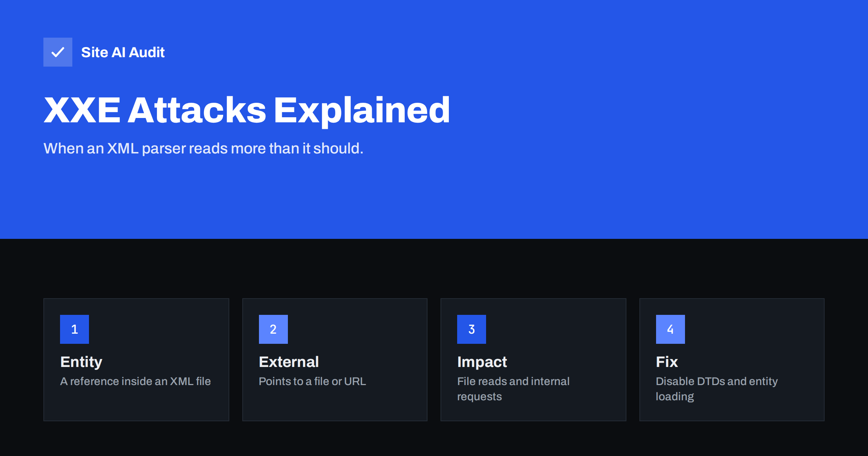
Task: Click the number 3 badge
Action: click(x=472, y=329)
